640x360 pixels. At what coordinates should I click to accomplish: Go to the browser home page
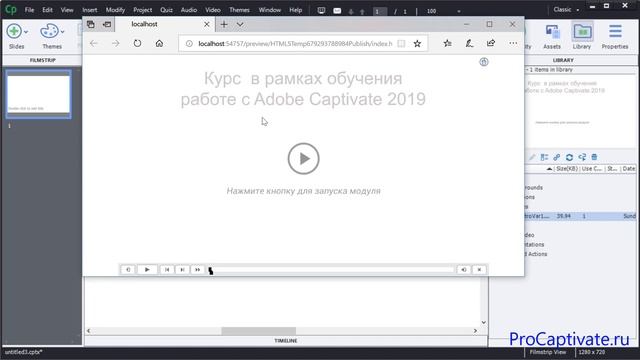click(x=159, y=43)
